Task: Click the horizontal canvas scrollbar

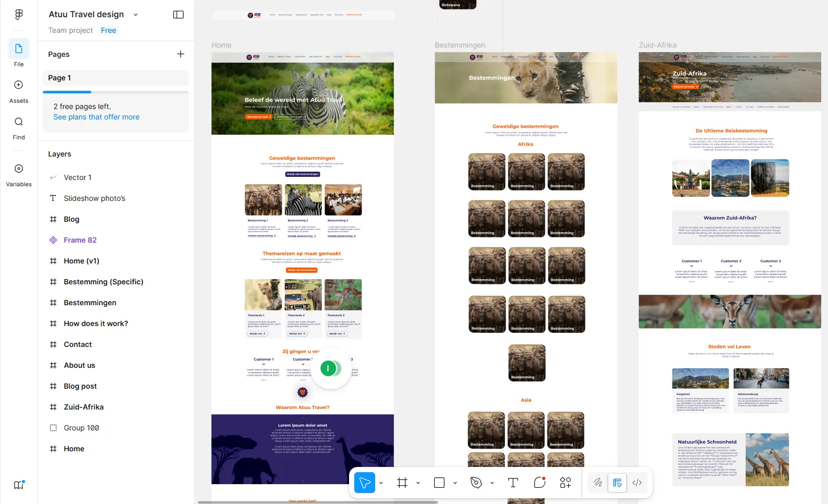Action: pyautogui.click(x=317, y=502)
